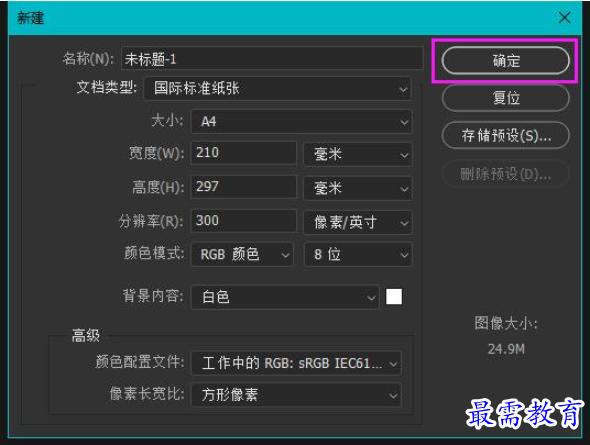Open the 宽度 unit dropdown 毫米
590x445 pixels.
click(358, 154)
